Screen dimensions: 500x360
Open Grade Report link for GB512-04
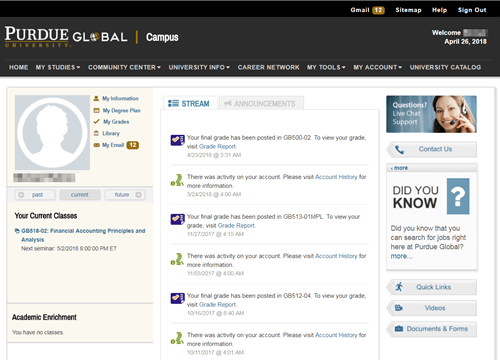click(217, 304)
